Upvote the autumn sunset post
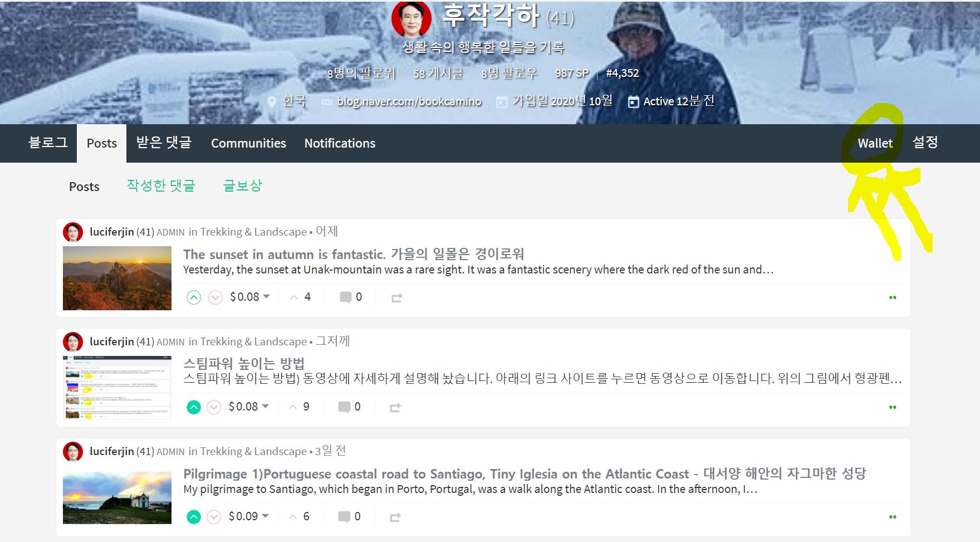Viewport: 980px width, 542px height. (x=193, y=297)
